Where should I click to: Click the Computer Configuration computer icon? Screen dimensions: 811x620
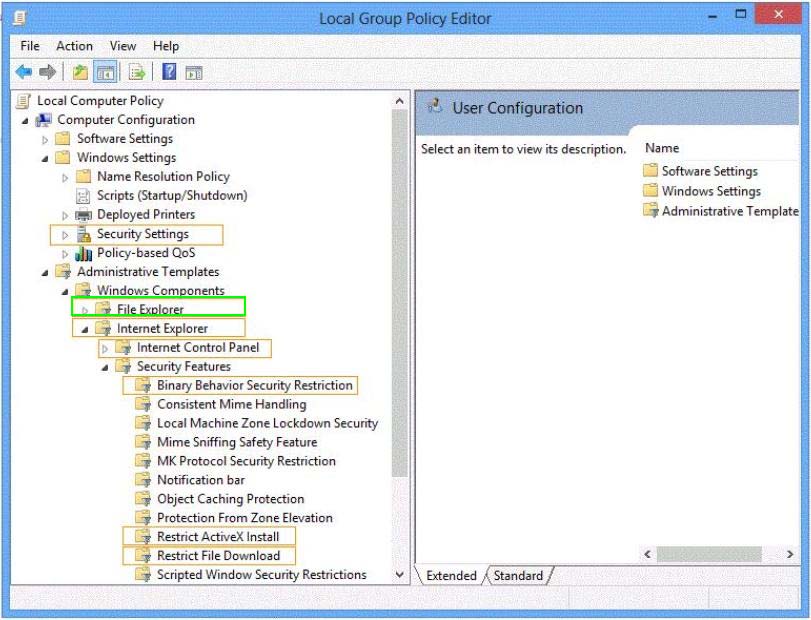point(43,120)
